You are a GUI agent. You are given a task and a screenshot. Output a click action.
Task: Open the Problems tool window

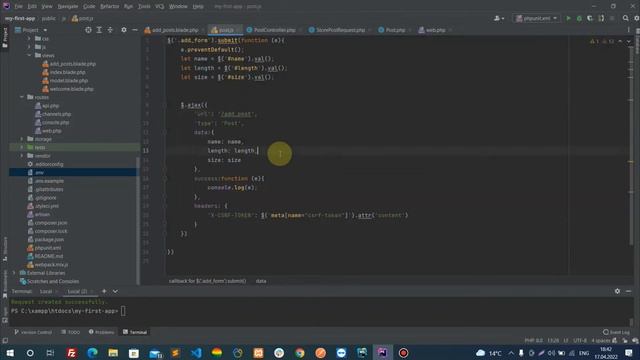pos(101,332)
